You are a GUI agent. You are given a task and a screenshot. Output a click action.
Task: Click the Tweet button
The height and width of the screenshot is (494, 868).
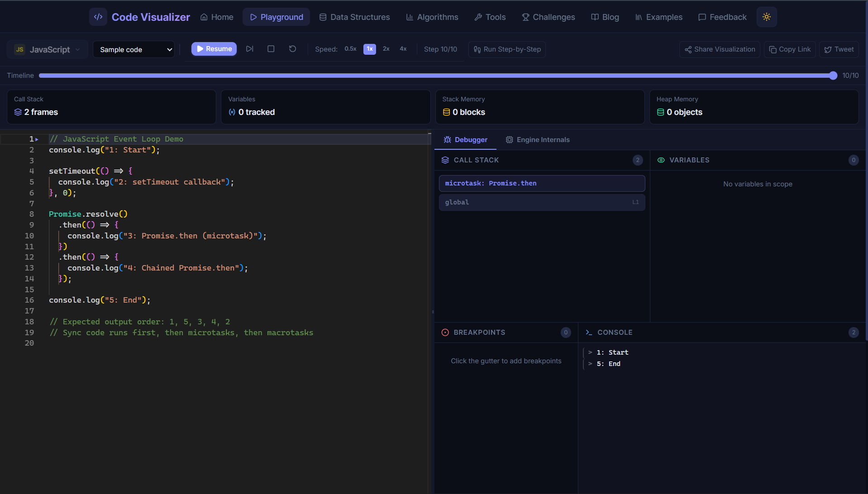(x=839, y=49)
